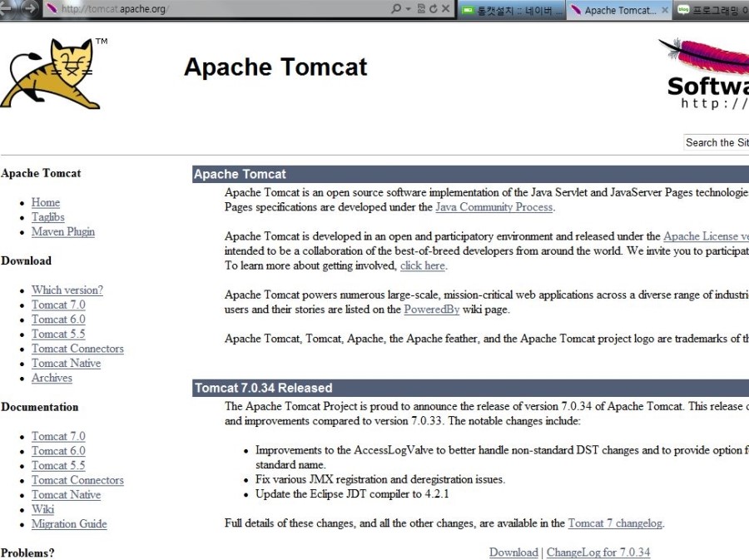This screenshot has width=749, height=560.
Task: Click the 'Apache Tomcat' sidebar heading text
Action: point(41,173)
